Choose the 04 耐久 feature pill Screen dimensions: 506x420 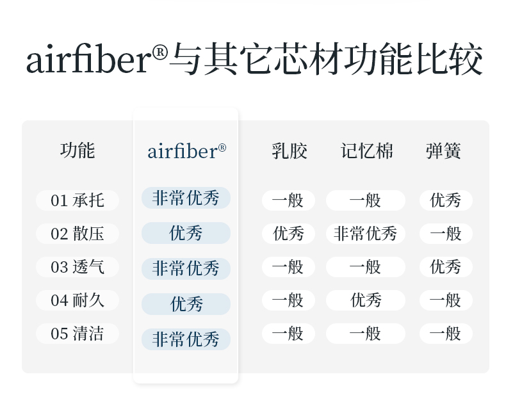(x=78, y=300)
